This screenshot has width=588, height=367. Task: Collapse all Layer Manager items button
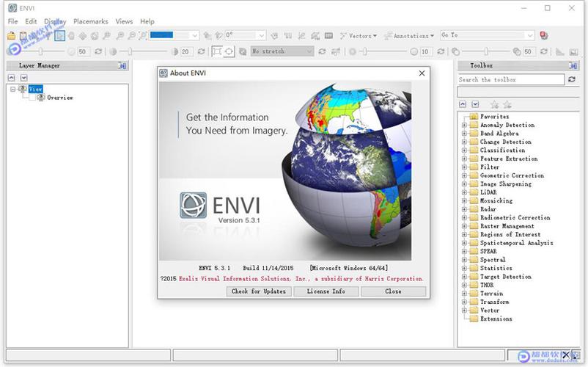tap(12, 78)
